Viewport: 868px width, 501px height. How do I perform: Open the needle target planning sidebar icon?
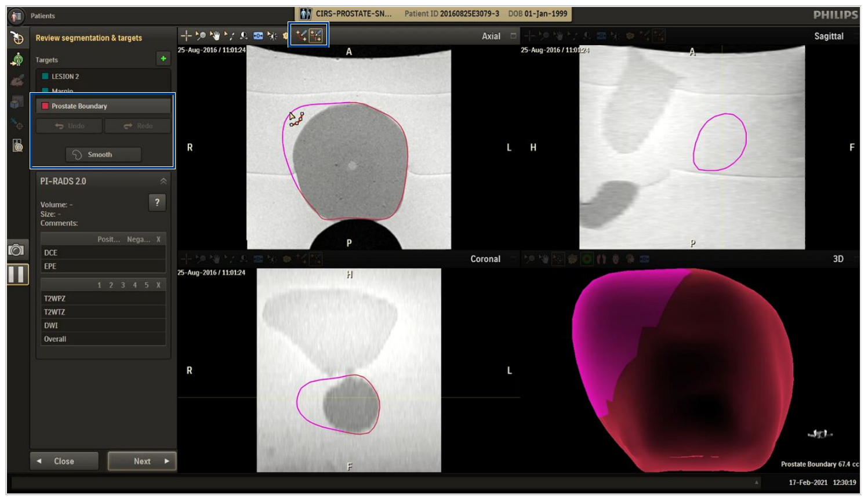[x=17, y=124]
